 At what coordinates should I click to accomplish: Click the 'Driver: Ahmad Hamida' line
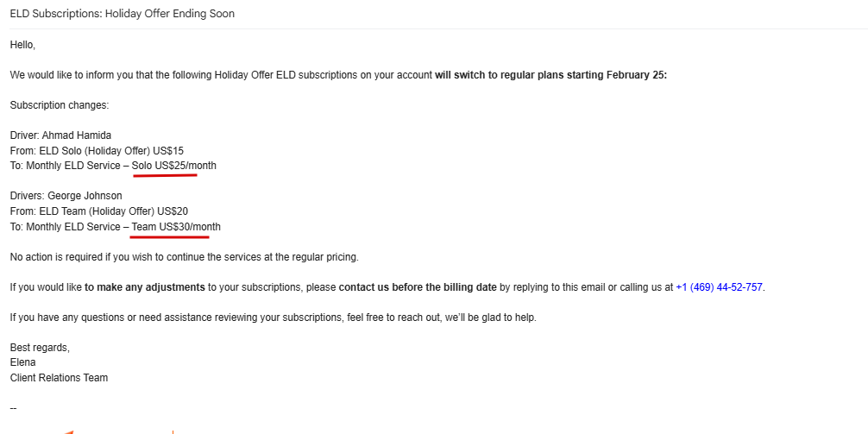tap(60, 135)
